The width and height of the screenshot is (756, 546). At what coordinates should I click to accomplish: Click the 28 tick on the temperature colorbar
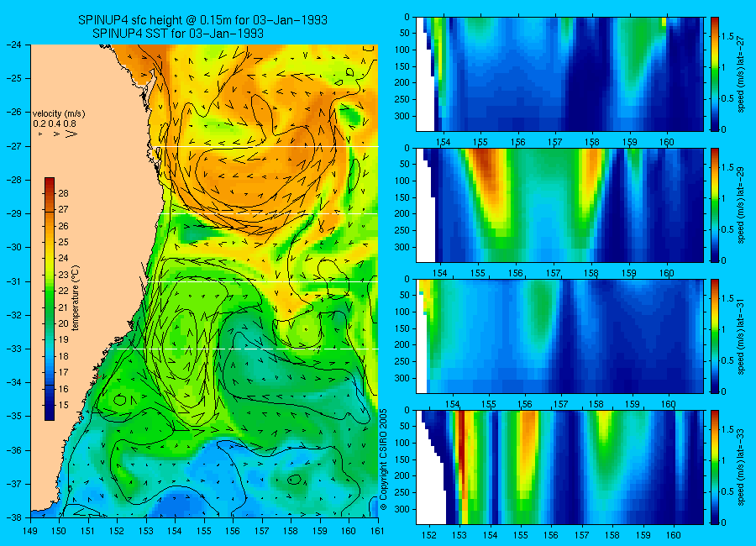coord(63,193)
